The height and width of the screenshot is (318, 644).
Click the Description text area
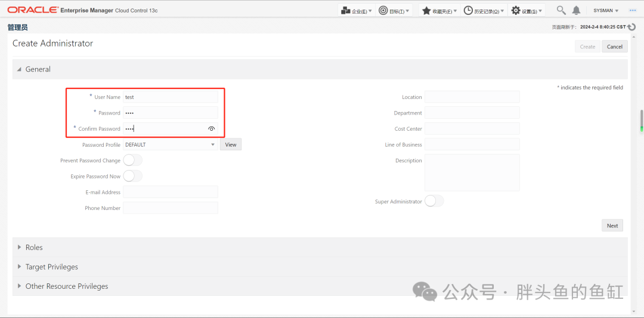472,172
